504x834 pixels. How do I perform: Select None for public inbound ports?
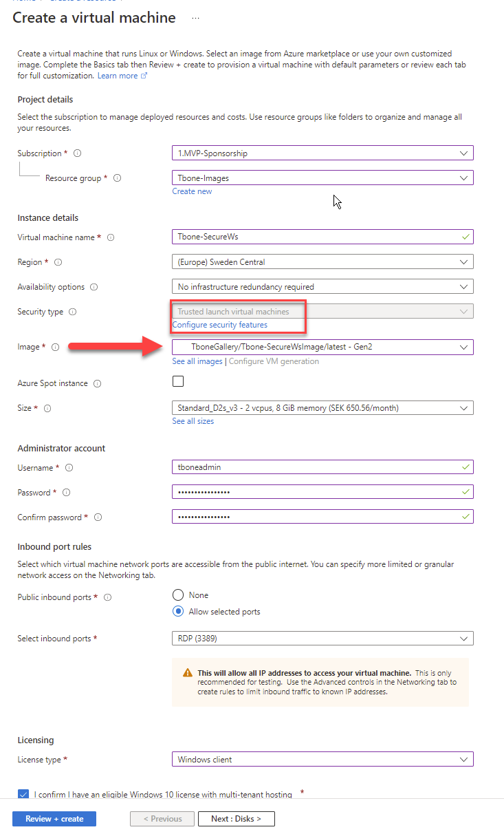[x=179, y=595]
